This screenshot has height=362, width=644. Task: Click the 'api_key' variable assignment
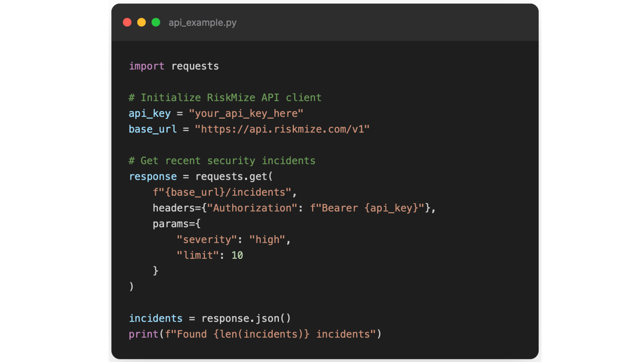150,113
